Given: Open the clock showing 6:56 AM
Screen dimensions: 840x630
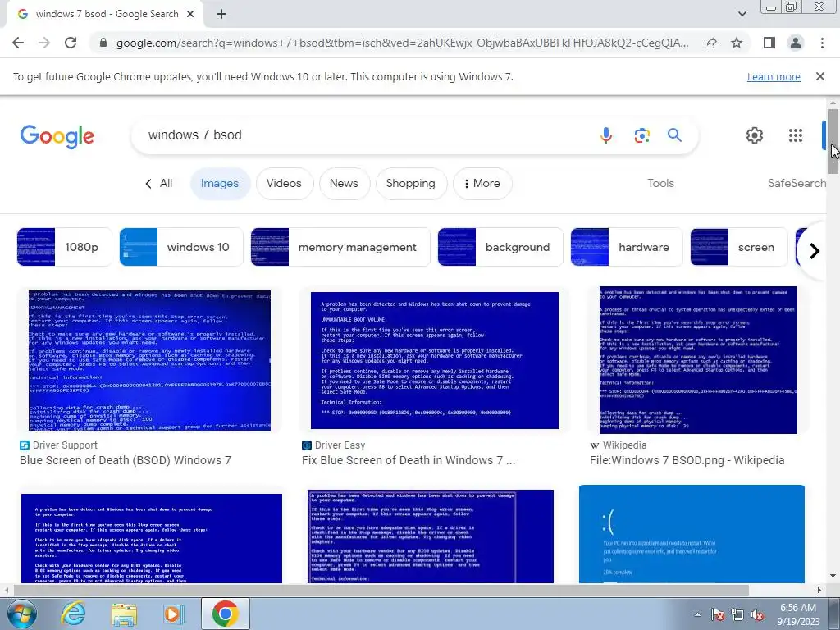Looking at the screenshot, I should 798,614.
